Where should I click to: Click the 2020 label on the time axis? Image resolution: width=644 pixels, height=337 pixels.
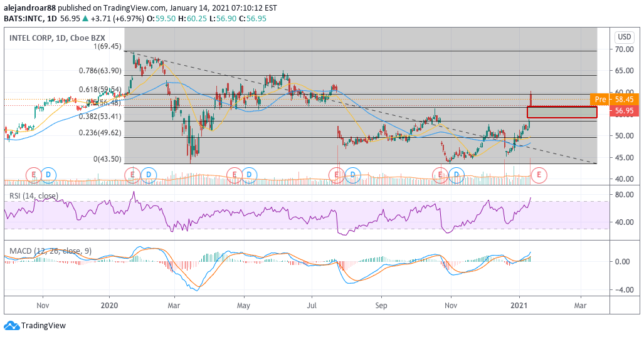(x=109, y=306)
